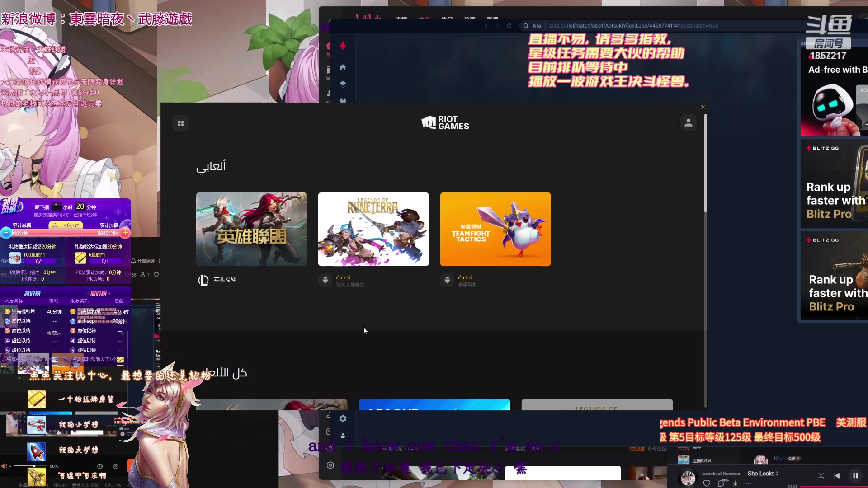The height and width of the screenshot is (488, 868).
Task: Click the Blitz layers icon in sidebar
Action: 343,84
